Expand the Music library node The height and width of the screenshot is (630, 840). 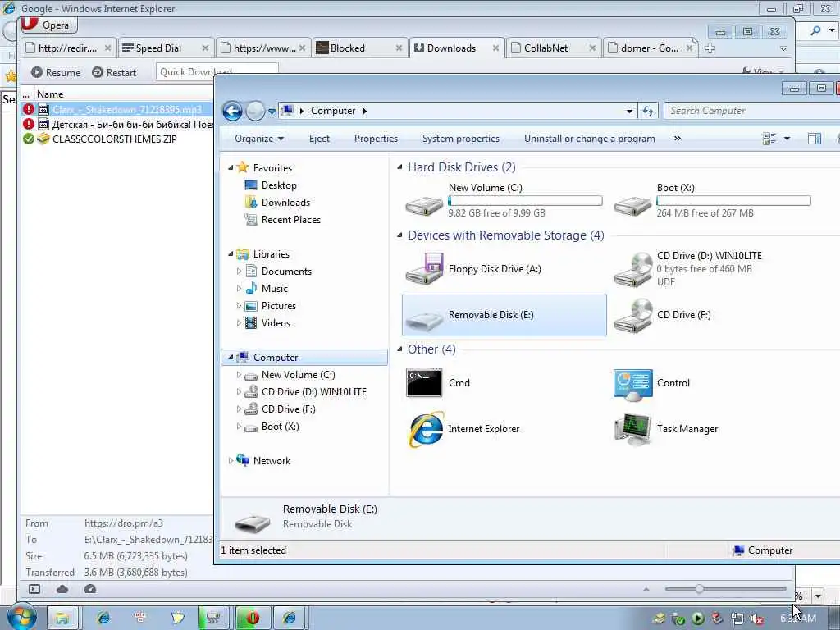239,288
